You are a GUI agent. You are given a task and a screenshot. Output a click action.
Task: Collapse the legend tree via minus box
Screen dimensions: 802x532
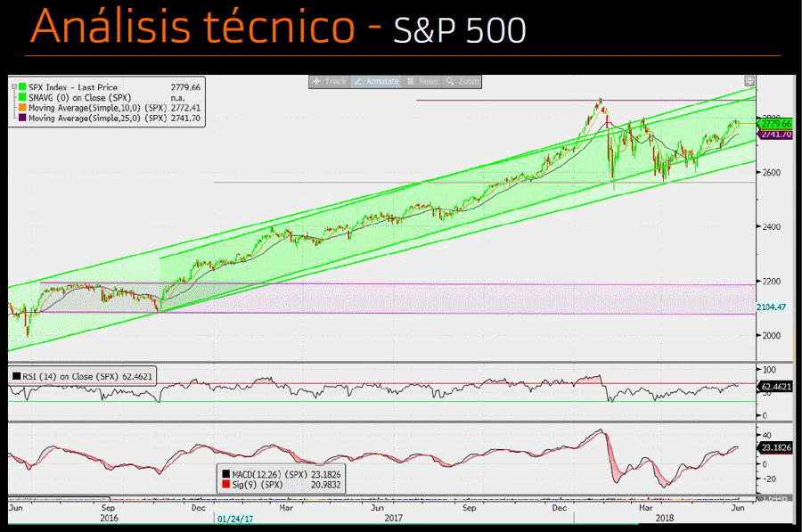[14, 87]
